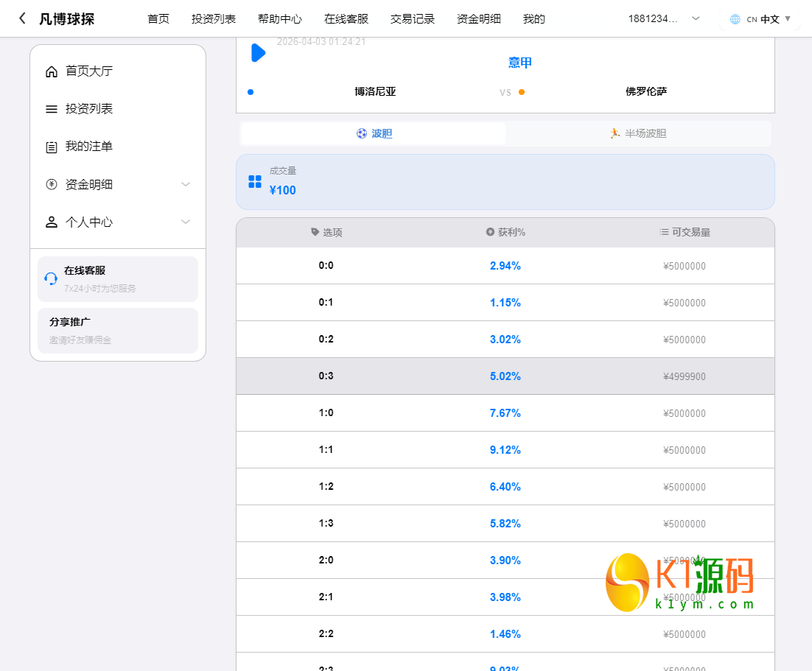
Task: Click the headset icon in 在线客服 panel
Action: [x=51, y=278]
